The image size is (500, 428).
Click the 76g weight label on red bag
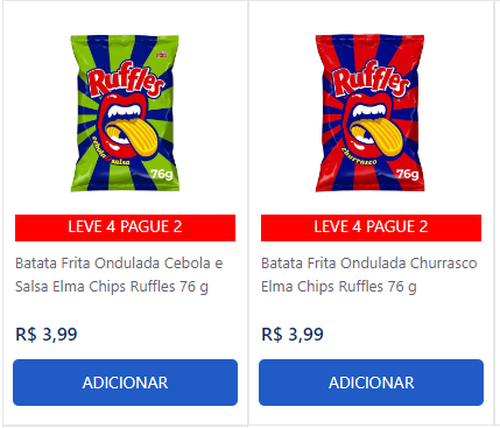click(x=407, y=174)
